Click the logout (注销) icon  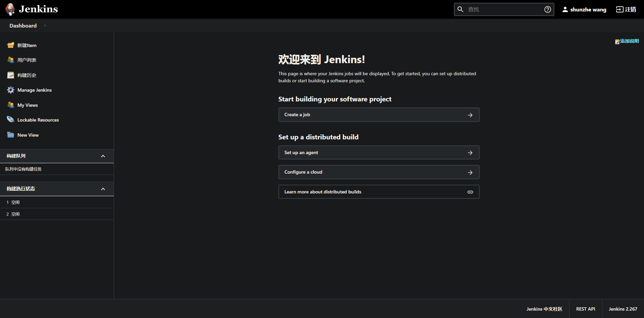coord(620,9)
